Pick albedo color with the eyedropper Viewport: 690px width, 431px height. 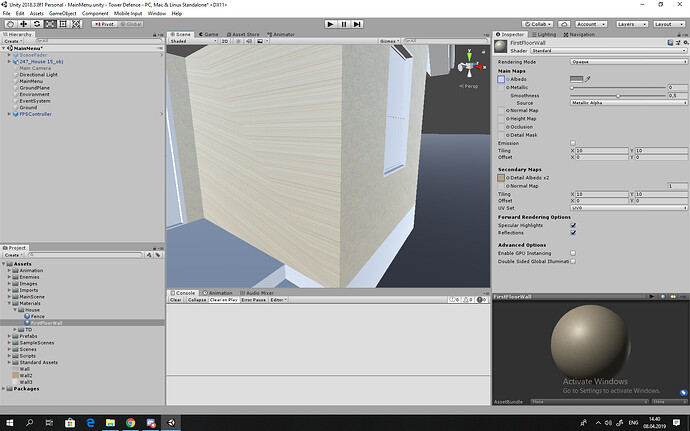tap(587, 79)
